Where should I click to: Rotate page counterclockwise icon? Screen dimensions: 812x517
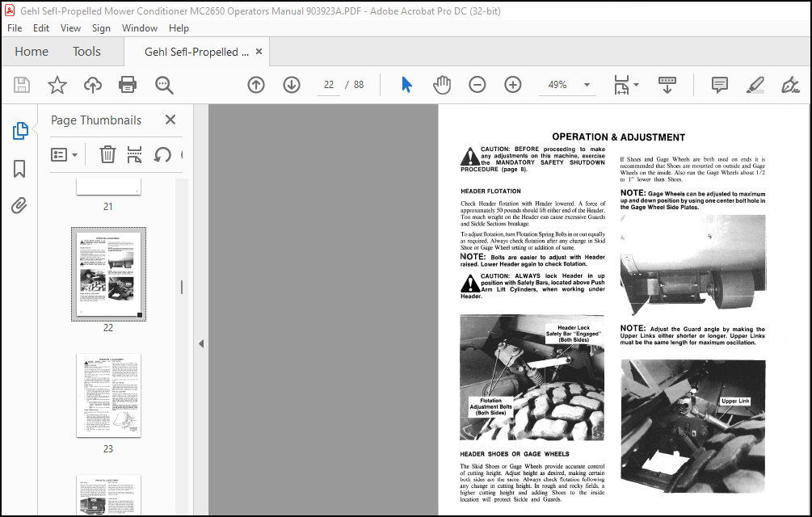tap(162, 154)
